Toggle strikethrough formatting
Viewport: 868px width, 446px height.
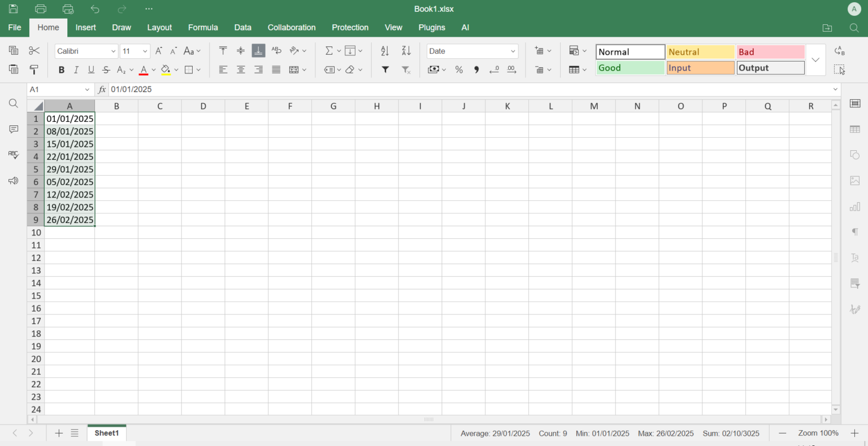[x=106, y=69]
